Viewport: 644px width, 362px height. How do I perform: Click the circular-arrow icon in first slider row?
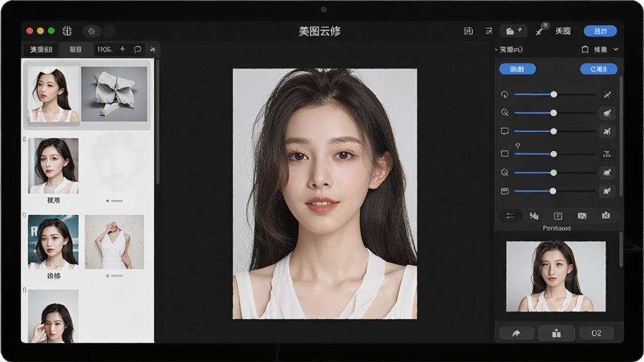(505, 94)
